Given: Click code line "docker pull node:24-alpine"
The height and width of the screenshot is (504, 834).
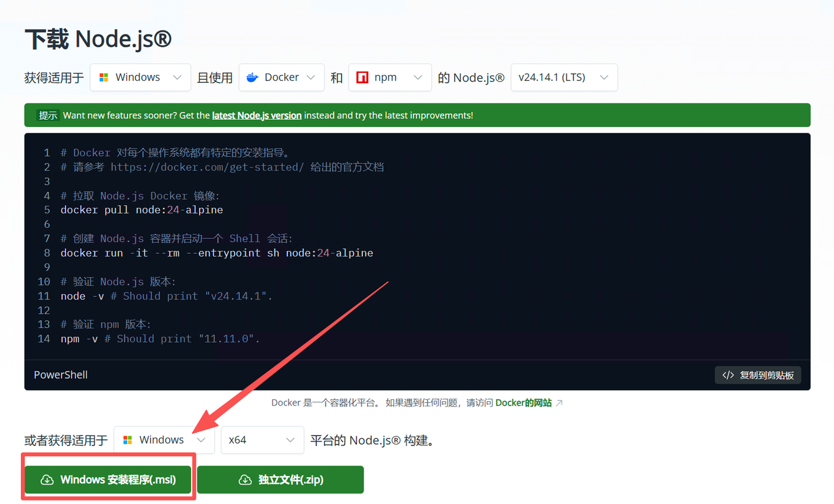Looking at the screenshot, I should [x=142, y=210].
